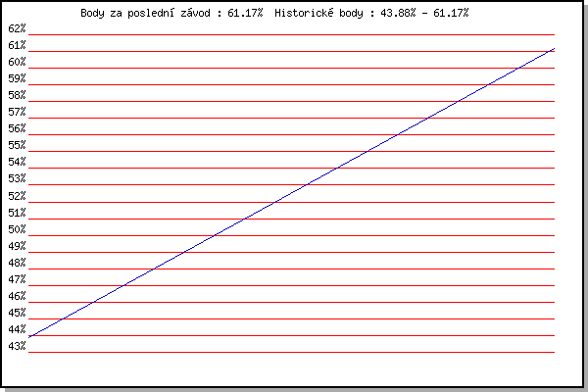Click the 58% axis label
Image resolution: width=588 pixels, height=392 pixels.
point(17,95)
